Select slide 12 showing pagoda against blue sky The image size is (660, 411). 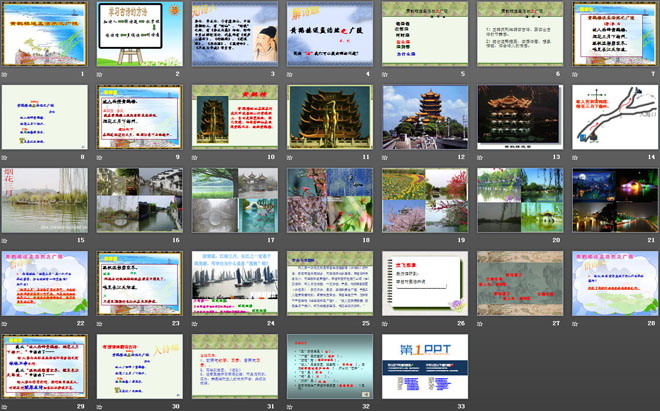coord(424,116)
